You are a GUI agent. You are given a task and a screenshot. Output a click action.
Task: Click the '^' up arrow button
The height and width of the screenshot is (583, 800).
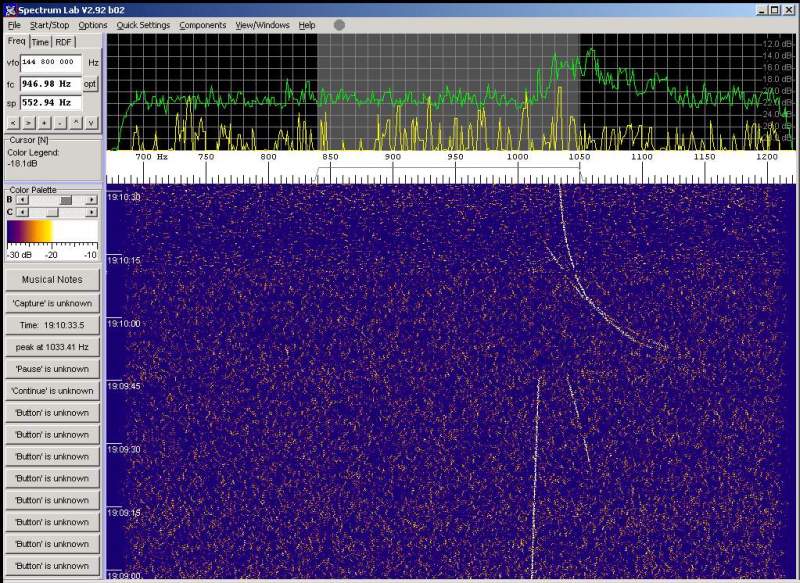click(76, 122)
